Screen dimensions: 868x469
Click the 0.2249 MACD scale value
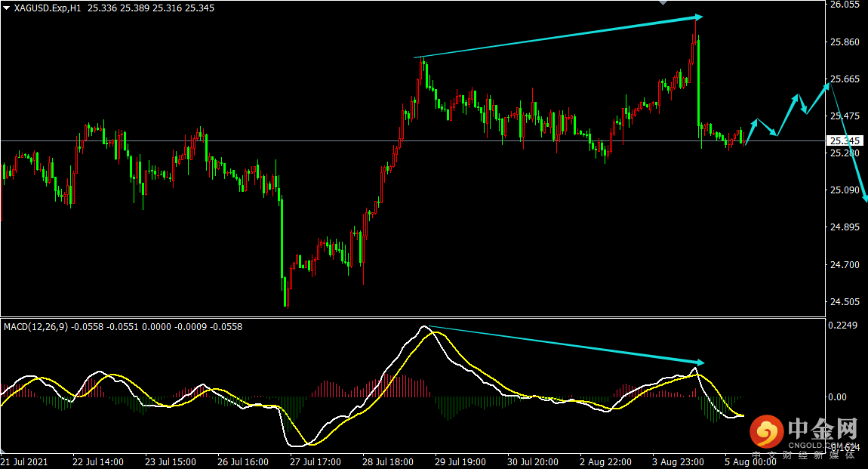(842, 325)
